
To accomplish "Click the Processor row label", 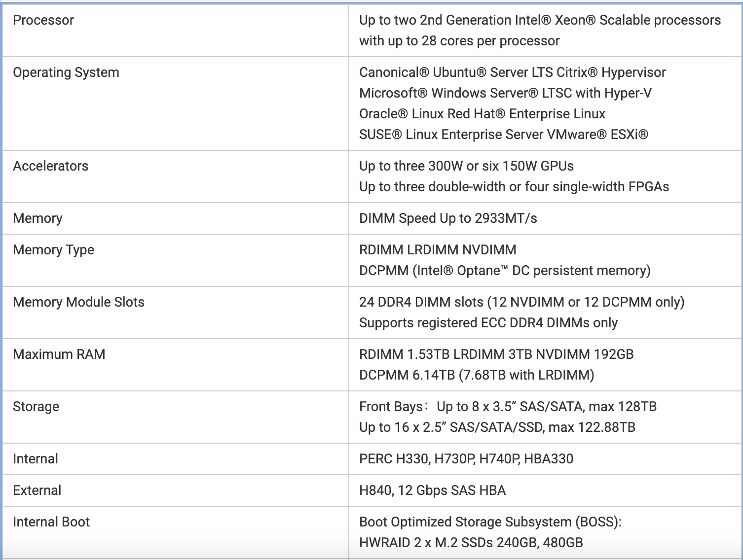I will coord(43,20).
